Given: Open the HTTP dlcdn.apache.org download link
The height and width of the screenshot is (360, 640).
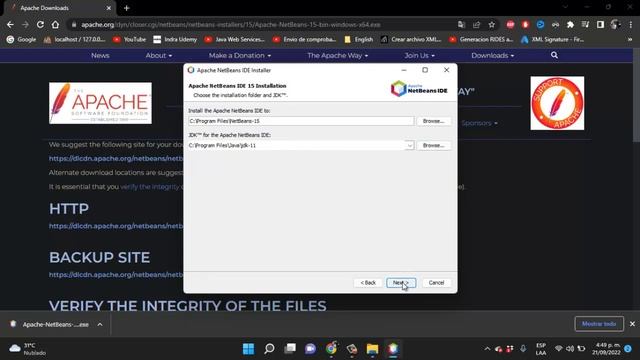Looking at the screenshot, I should click(116, 226).
